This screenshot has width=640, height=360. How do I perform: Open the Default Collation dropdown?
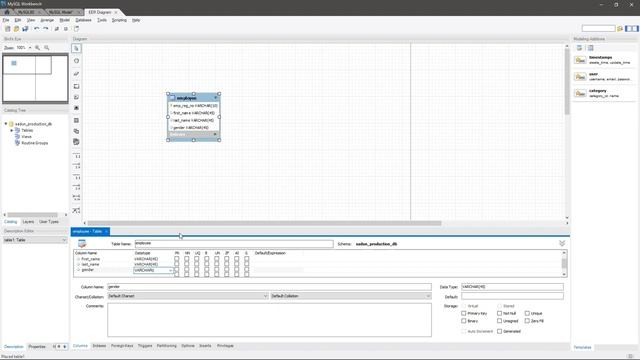tap(351, 296)
